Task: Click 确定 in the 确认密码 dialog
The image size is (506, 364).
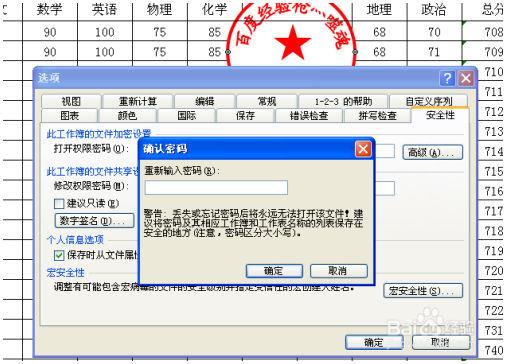Action: [274, 271]
